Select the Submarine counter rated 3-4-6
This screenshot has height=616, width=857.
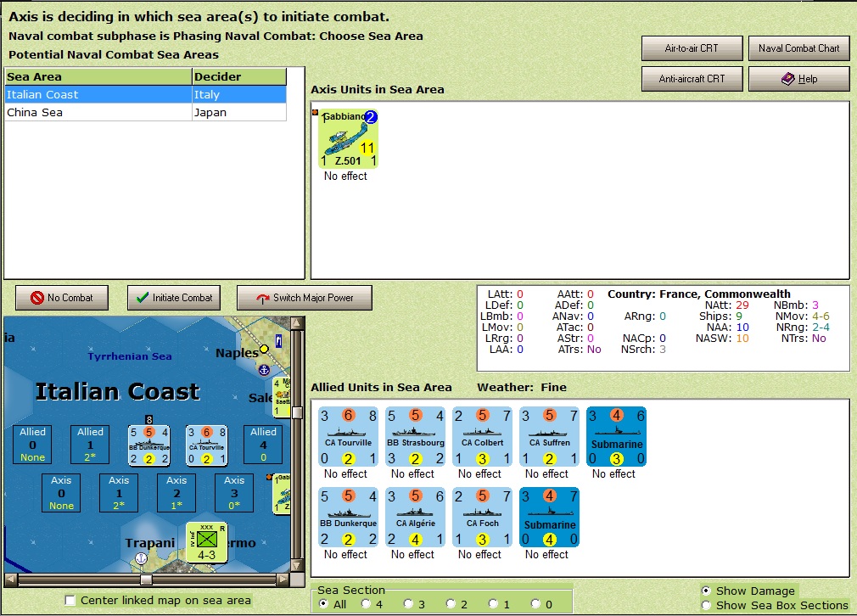pyautogui.click(x=617, y=436)
